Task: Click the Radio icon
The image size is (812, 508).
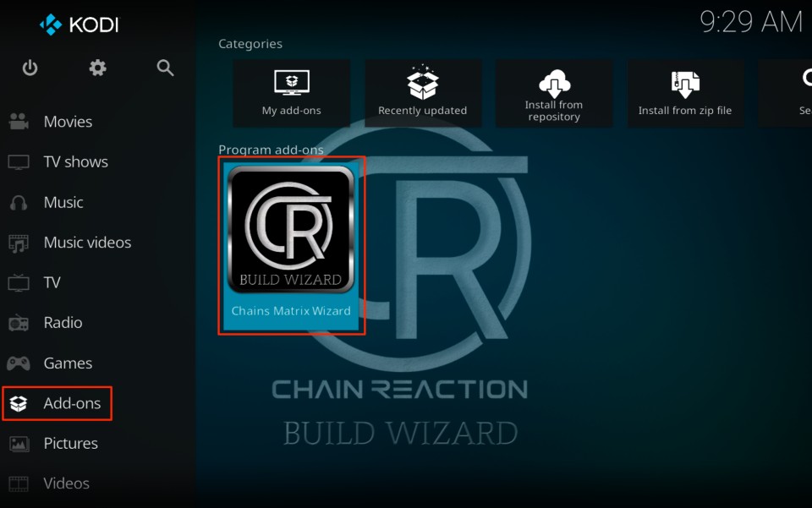Action: (19, 323)
